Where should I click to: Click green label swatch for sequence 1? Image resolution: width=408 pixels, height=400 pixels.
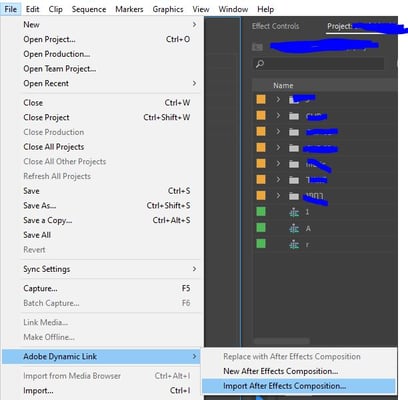pyautogui.click(x=261, y=211)
